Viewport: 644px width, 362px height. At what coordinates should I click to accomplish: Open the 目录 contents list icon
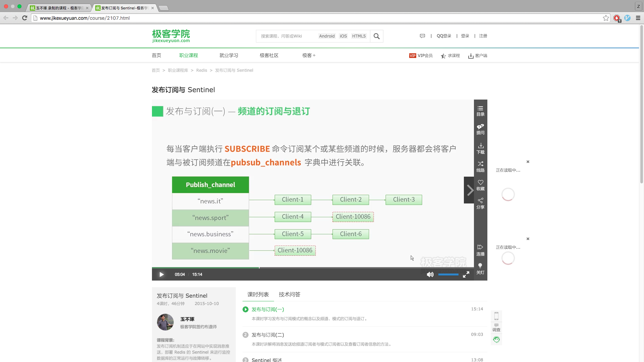[480, 111]
